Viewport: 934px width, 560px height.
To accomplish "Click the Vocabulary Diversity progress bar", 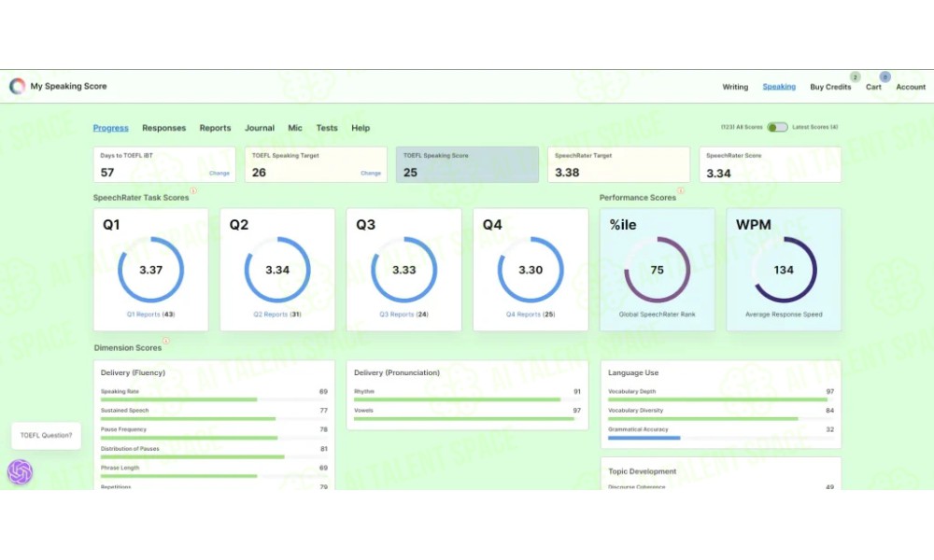I will 721,419.
